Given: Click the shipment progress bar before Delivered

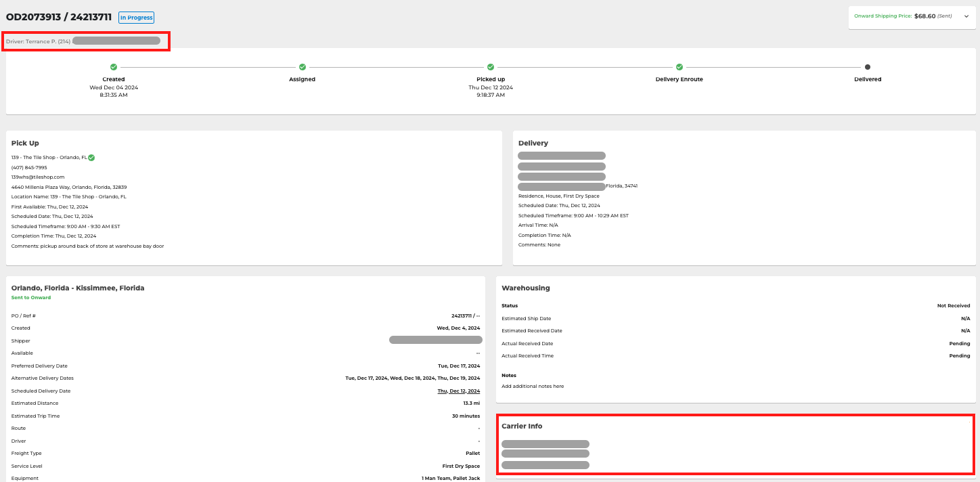Looking at the screenshot, I should coord(774,67).
